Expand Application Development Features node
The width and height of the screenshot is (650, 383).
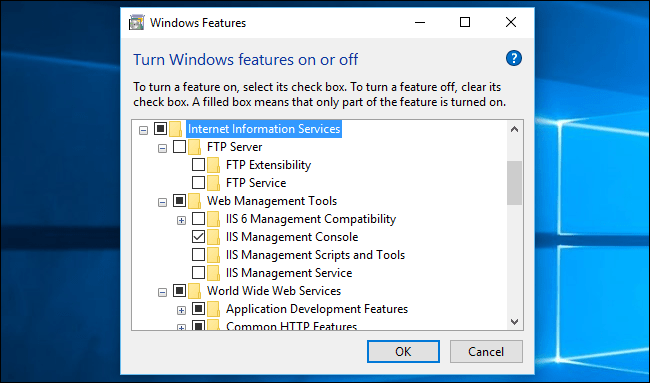tap(181, 310)
